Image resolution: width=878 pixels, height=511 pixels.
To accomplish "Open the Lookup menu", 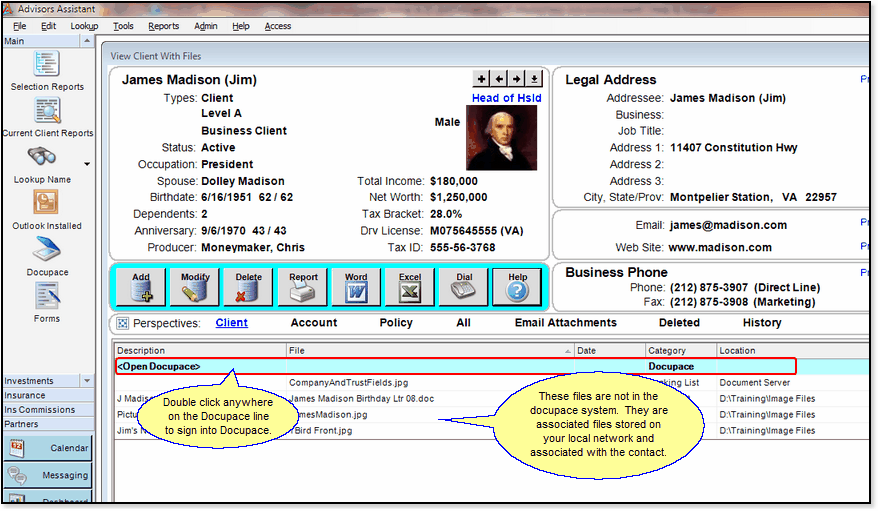I will (x=84, y=26).
